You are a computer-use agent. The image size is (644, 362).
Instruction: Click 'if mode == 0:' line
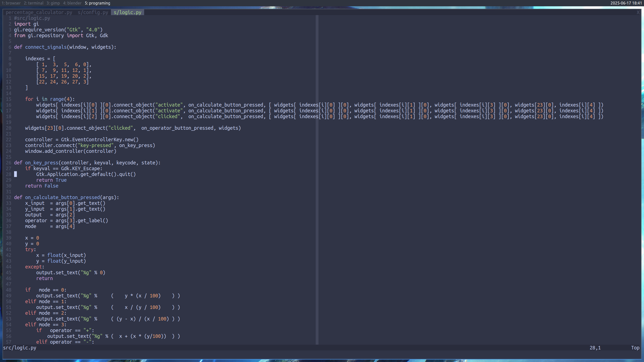pos(46,290)
